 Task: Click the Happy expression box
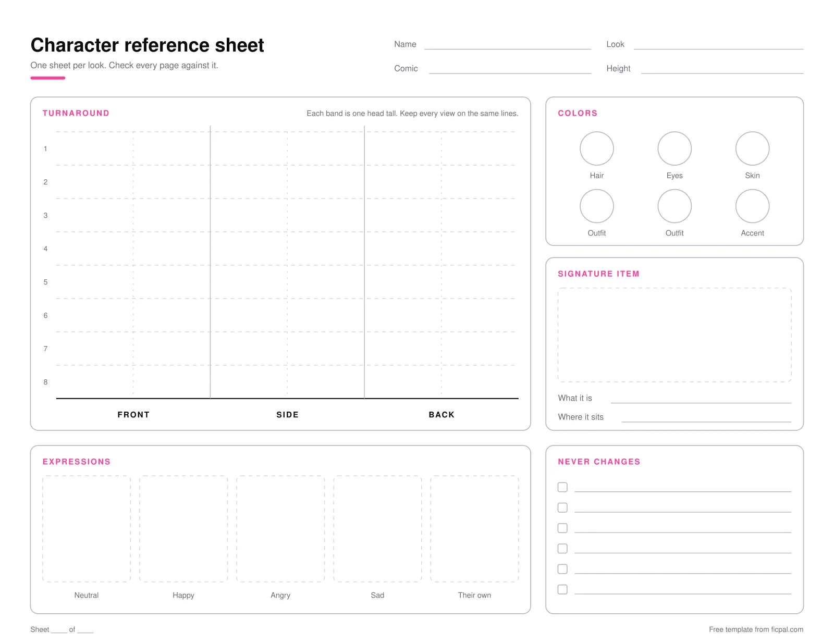(x=183, y=528)
